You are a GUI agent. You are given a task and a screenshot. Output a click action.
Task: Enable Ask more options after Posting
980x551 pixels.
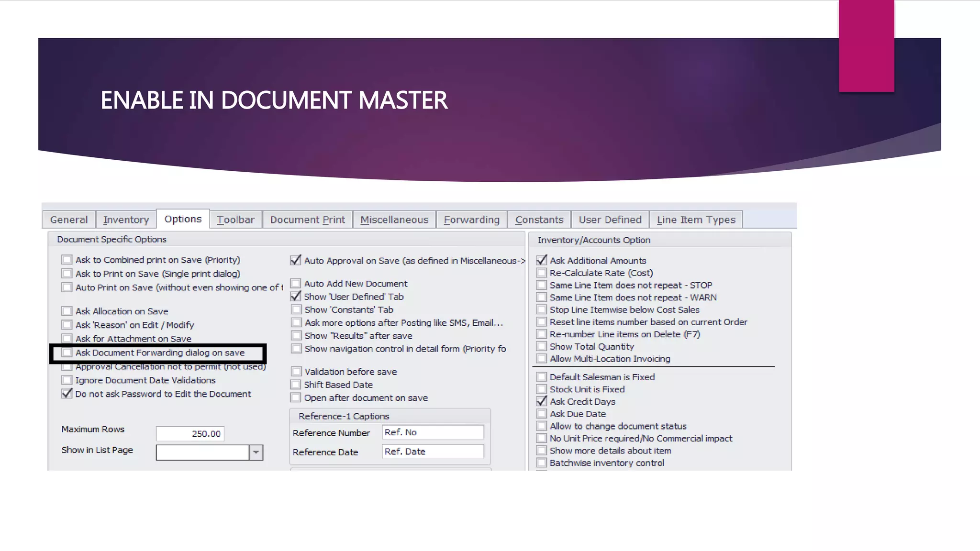coord(296,323)
